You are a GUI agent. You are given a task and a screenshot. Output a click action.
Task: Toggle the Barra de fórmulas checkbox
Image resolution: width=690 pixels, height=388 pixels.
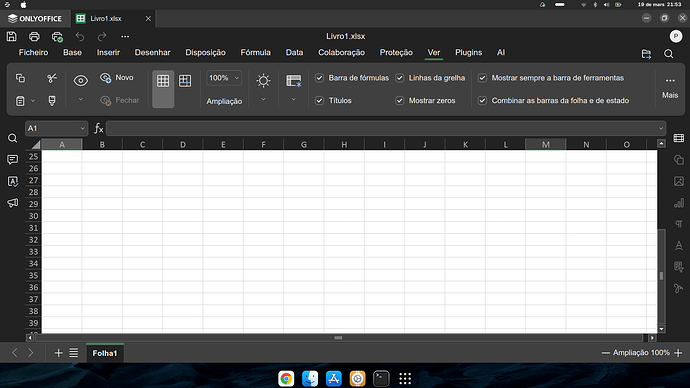[x=319, y=78]
